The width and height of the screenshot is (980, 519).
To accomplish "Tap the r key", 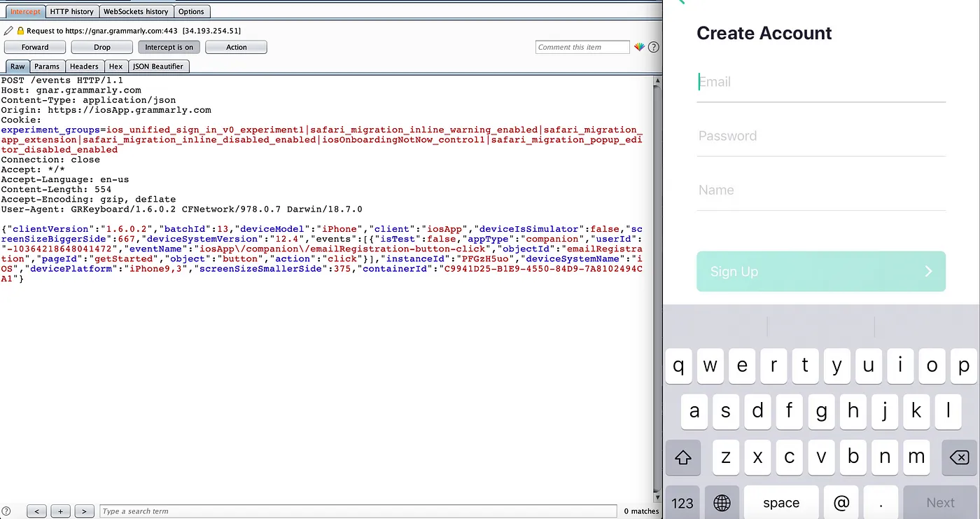I will tap(773, 366).
